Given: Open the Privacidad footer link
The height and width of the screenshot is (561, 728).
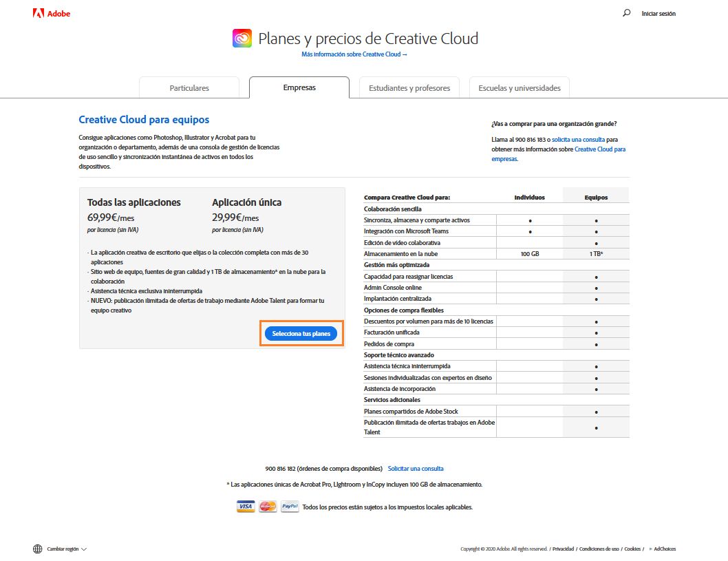Looking at the screenshot, I should pos(563,549).
